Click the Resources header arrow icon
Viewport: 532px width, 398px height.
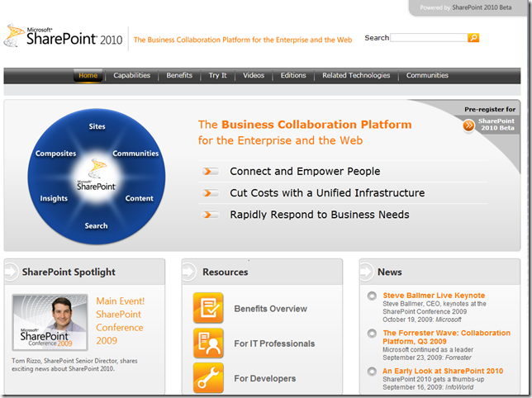pos(189,272)
